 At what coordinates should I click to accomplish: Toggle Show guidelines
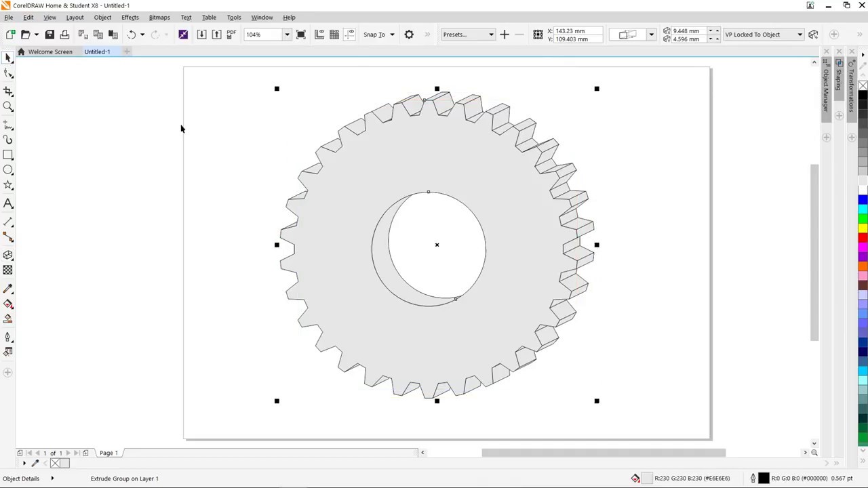[350, 35]
